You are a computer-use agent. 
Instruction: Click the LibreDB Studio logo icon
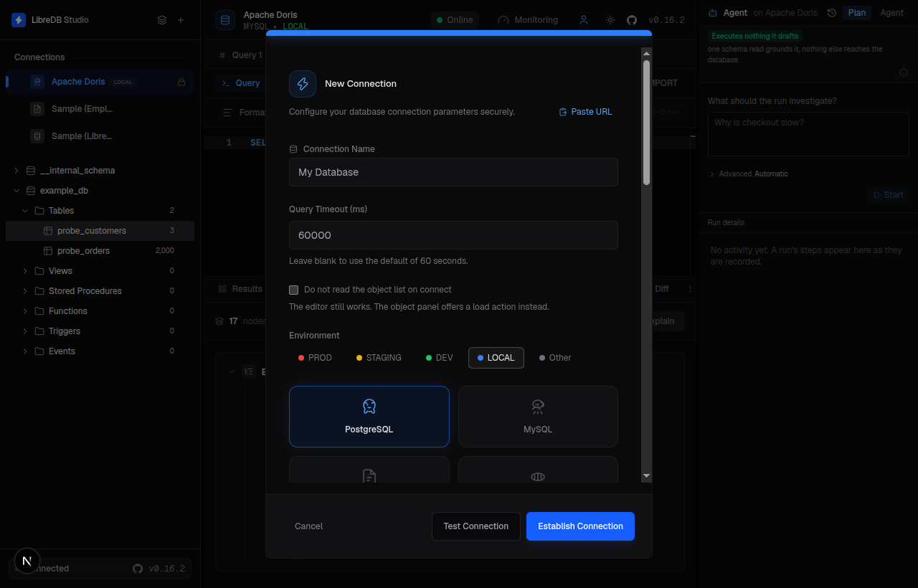coord(19,20)
